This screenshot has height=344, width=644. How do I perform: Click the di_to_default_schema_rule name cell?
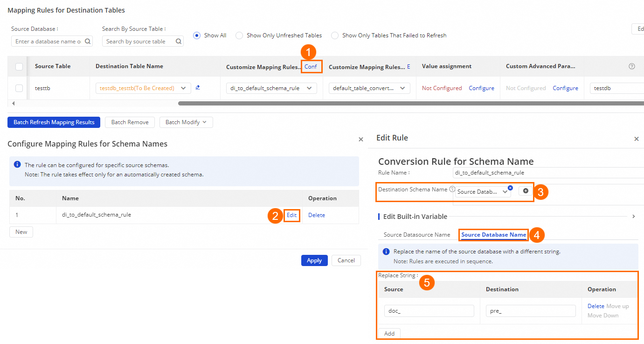97,215
